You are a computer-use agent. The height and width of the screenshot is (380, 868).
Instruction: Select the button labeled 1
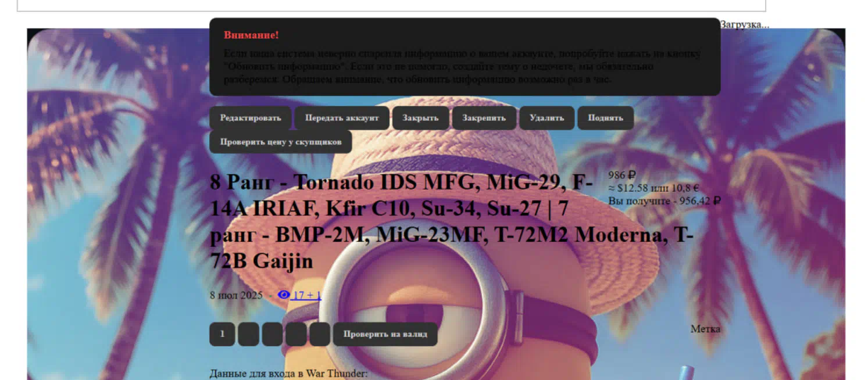click(222, 334)
